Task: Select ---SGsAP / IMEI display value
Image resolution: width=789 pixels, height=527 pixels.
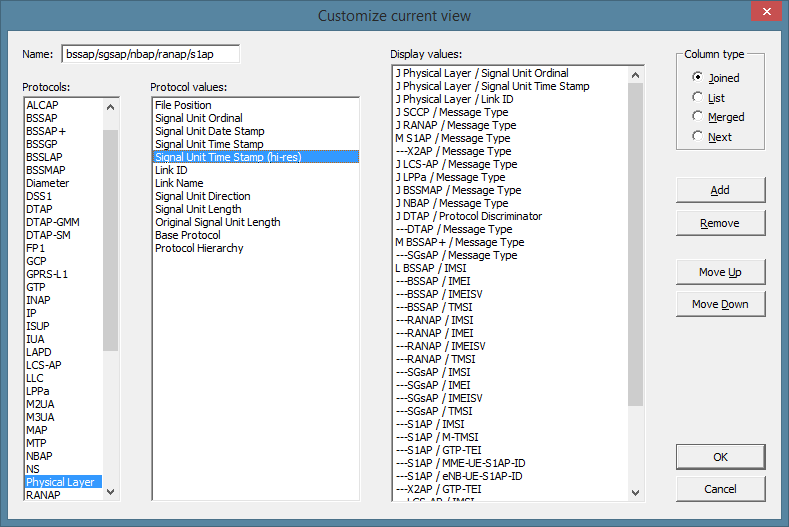Action: 510,385
